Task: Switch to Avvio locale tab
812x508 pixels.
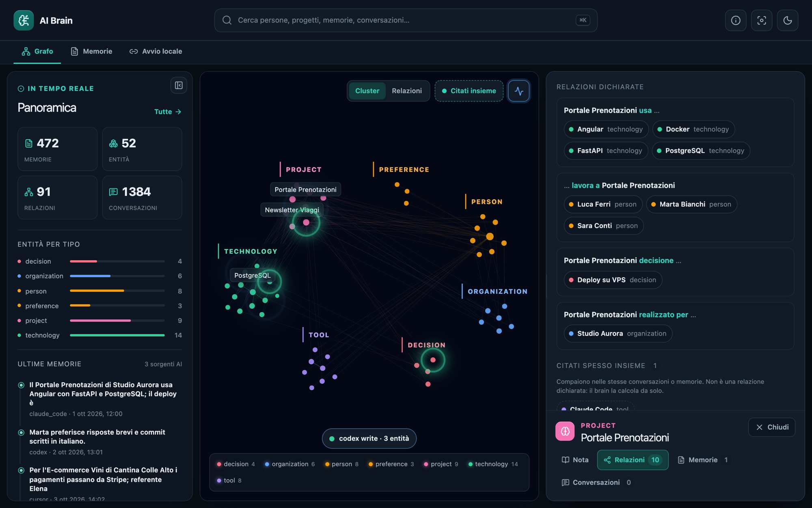Action: (x=156, y=51)
